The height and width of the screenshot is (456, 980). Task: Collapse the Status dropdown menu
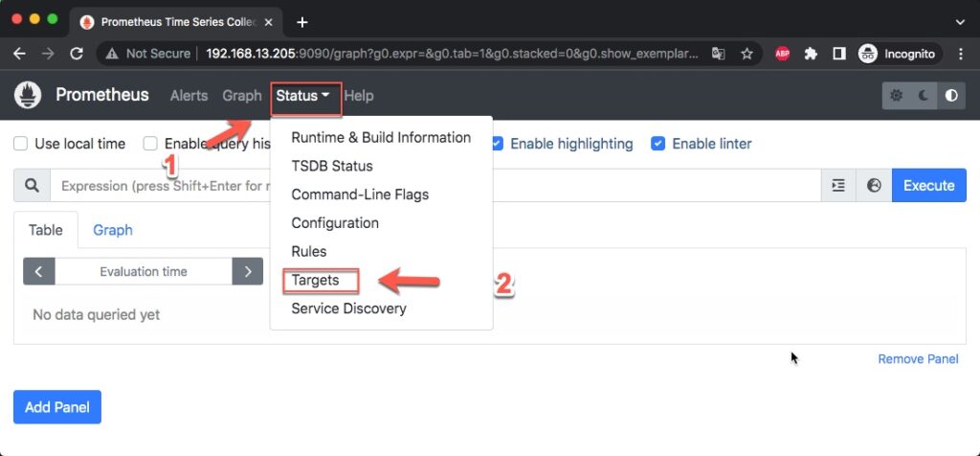coord(303,96)
